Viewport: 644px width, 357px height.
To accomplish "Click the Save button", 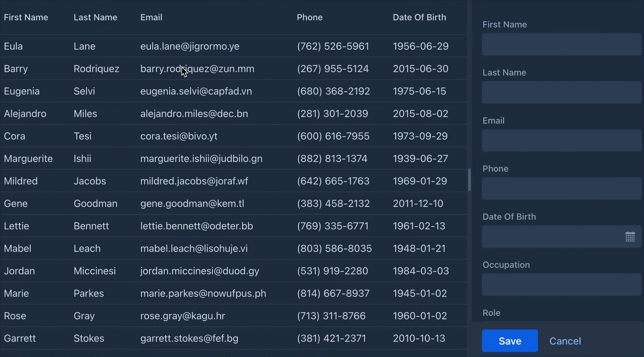I will (510, 341).
